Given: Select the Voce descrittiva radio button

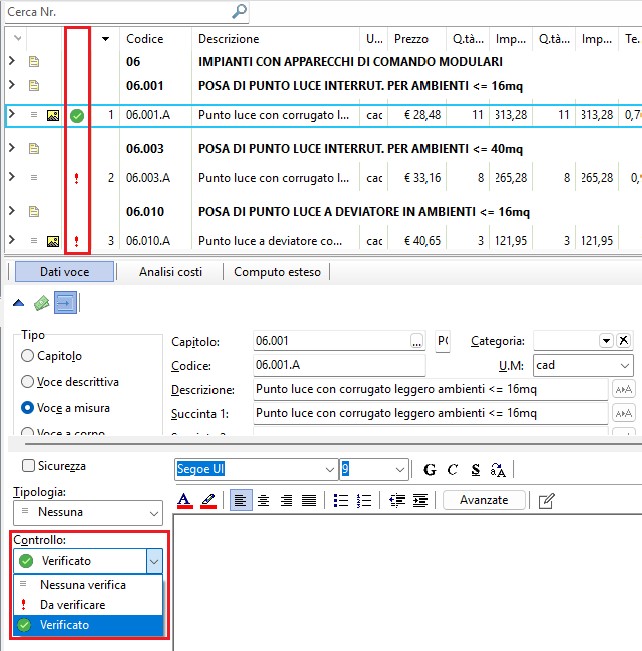Looking at the screenshot, I should [x=27, y=382].
